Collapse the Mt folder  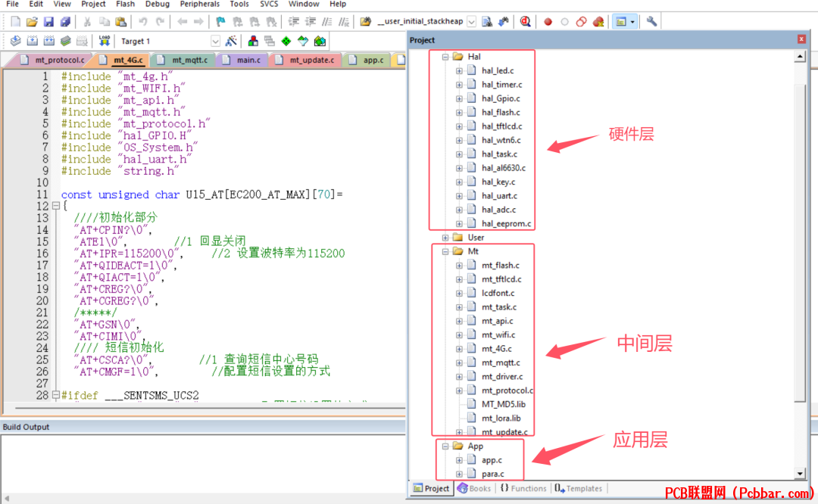pos(445,251)
